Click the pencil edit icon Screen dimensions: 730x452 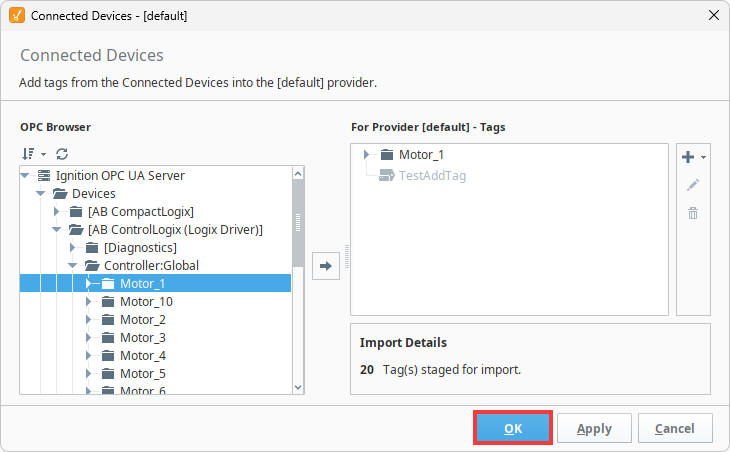pos(693,185)
